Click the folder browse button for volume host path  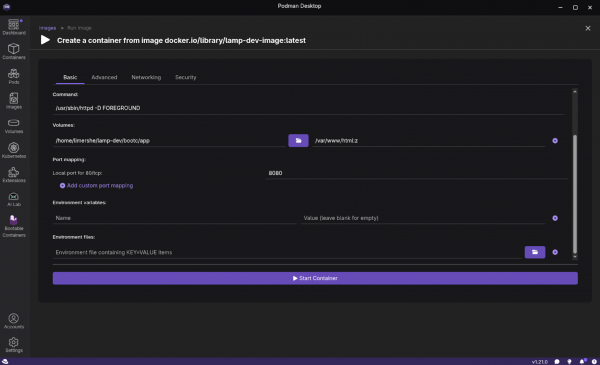coord(298,140)
